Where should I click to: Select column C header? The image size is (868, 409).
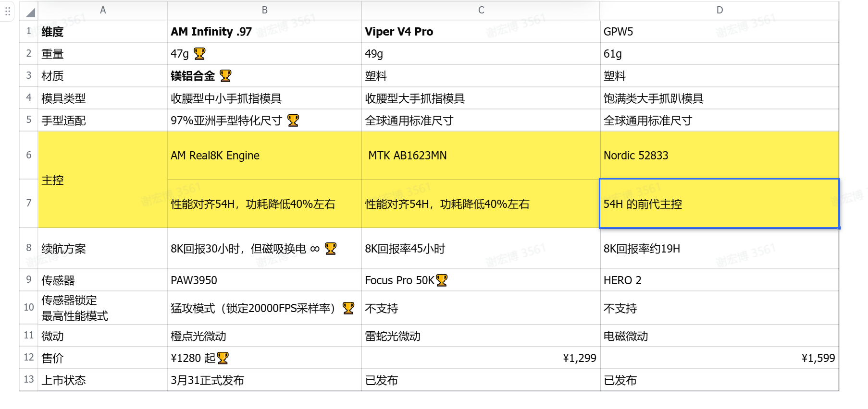click(x=481, y=11)
